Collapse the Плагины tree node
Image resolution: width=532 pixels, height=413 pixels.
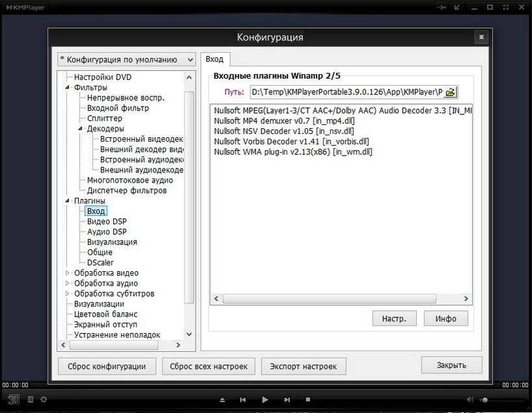pos(67,200)
